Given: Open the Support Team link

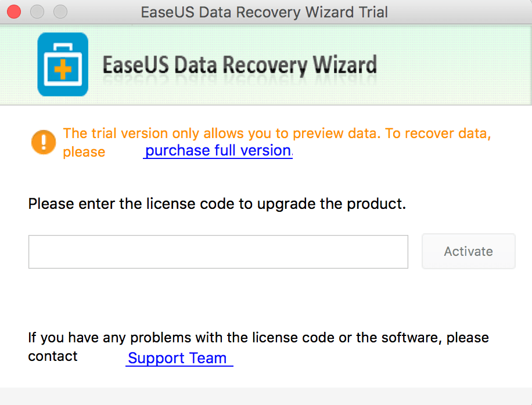Looking at the screenshot, I should 179,358.
